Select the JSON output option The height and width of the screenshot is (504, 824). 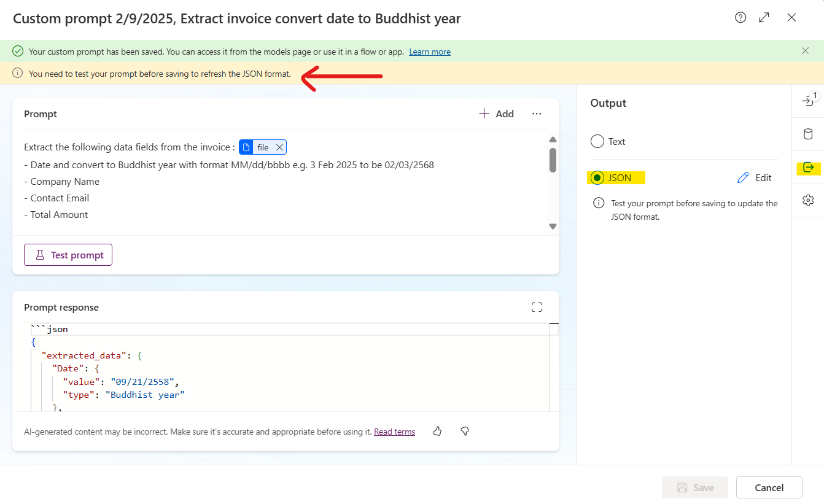(x=597, y=177)
